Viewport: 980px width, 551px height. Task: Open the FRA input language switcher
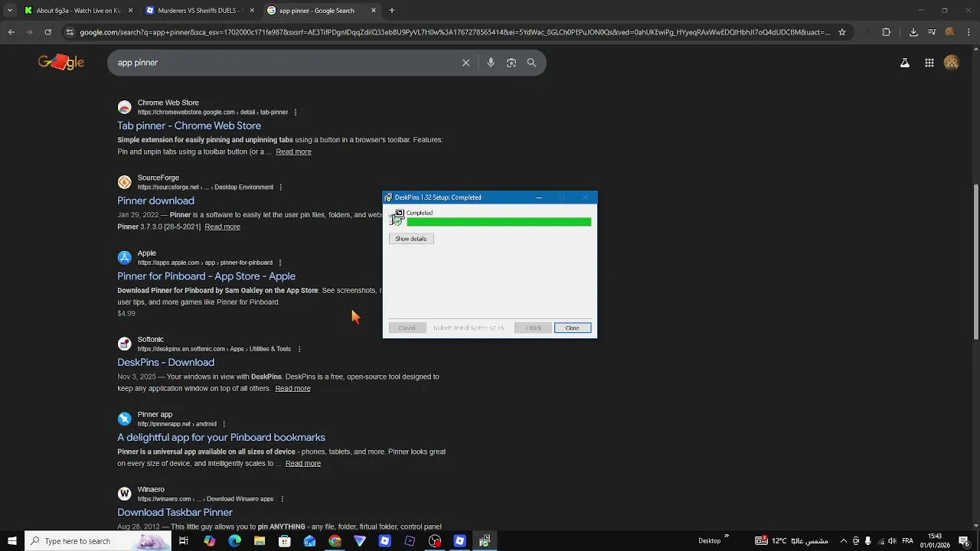pyautogui.click(x=908, y=541)
